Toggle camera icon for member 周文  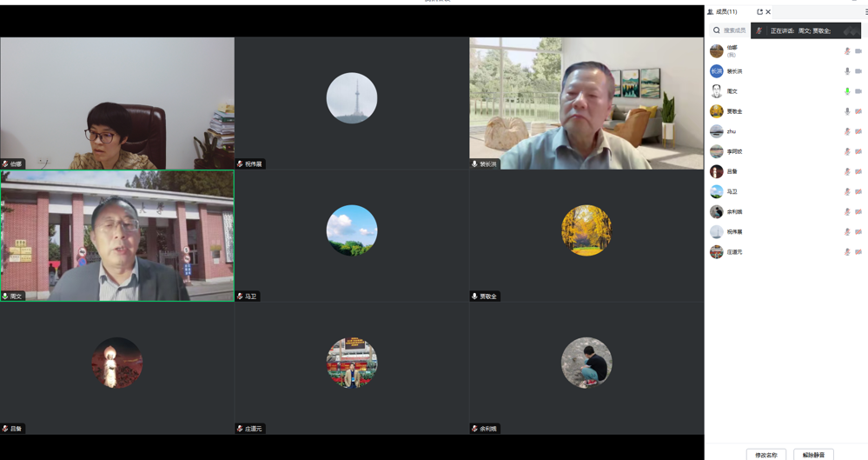(858, 91)
